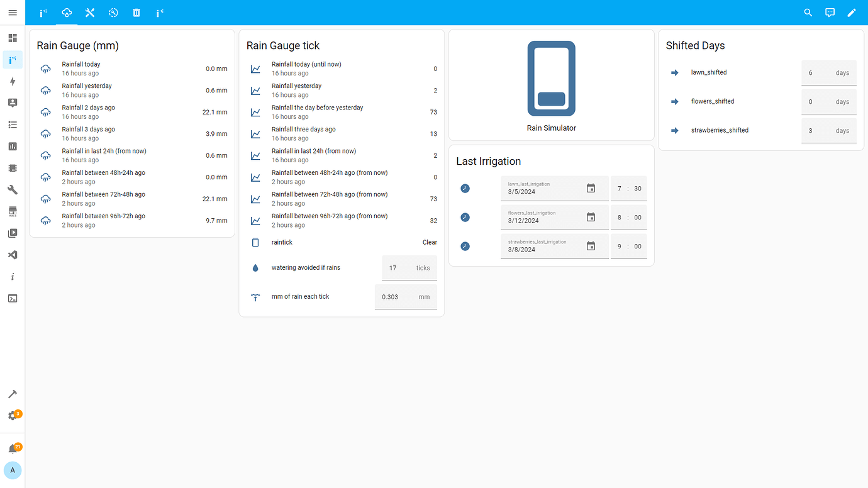Click the settings gear with badge in sidebar

pyautogui.click(x=13, y=415)
